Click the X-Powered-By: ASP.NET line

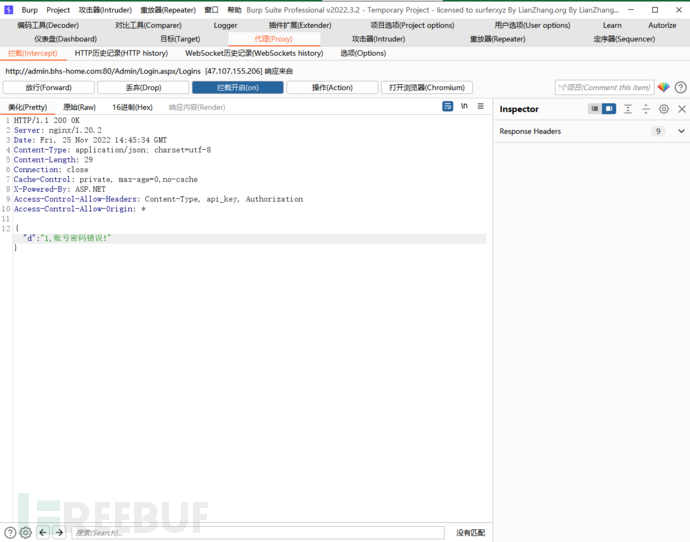60,189
